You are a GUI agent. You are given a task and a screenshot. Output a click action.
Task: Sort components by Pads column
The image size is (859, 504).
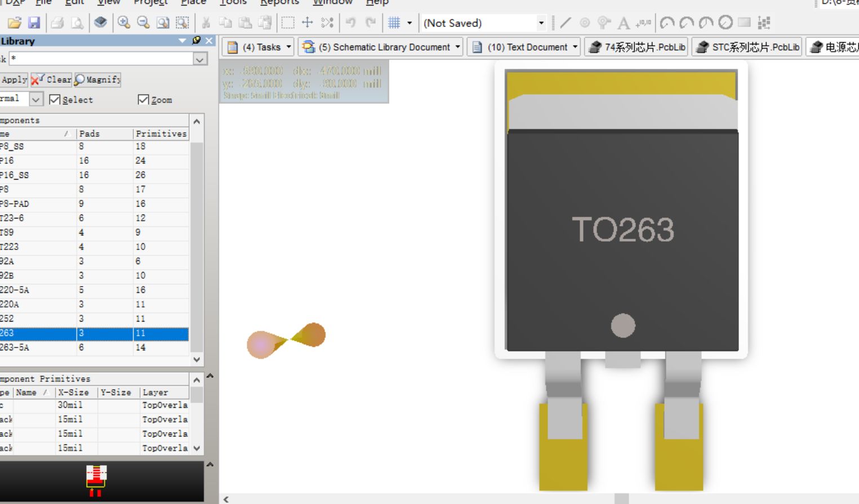pyautogui.click(x=105, y=133)
